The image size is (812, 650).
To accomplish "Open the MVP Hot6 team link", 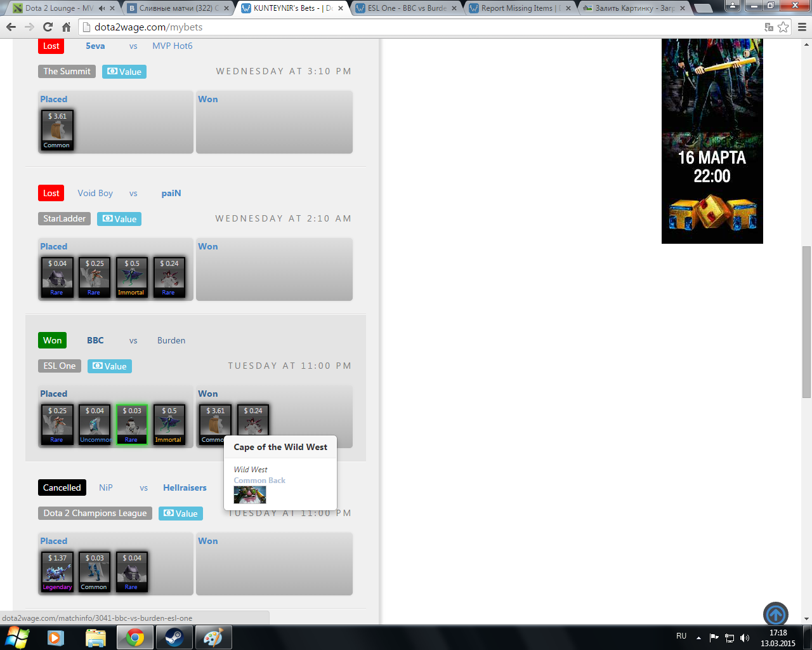I will tap(172, 46).
